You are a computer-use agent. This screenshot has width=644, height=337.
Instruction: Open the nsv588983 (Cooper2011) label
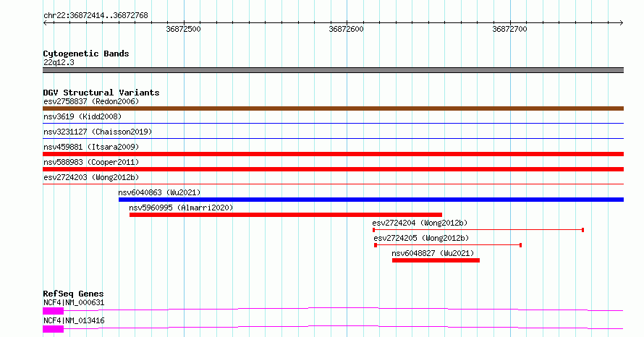pyautogui.click(x=91, y=162)
